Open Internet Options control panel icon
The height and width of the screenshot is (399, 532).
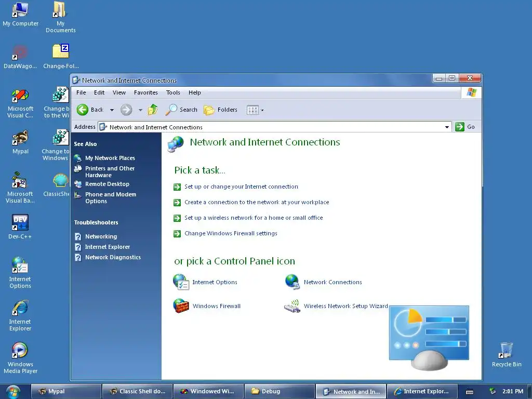click(x=205, y=282)
